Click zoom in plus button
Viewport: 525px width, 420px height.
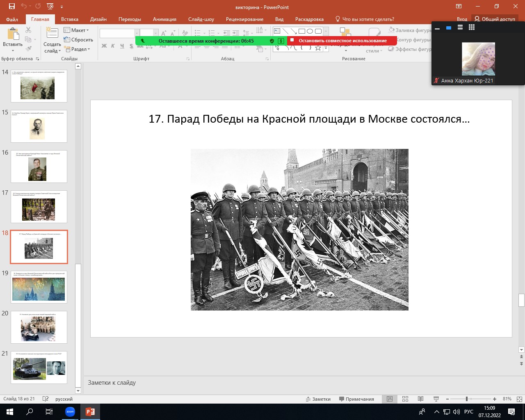(x=495, y=399)
